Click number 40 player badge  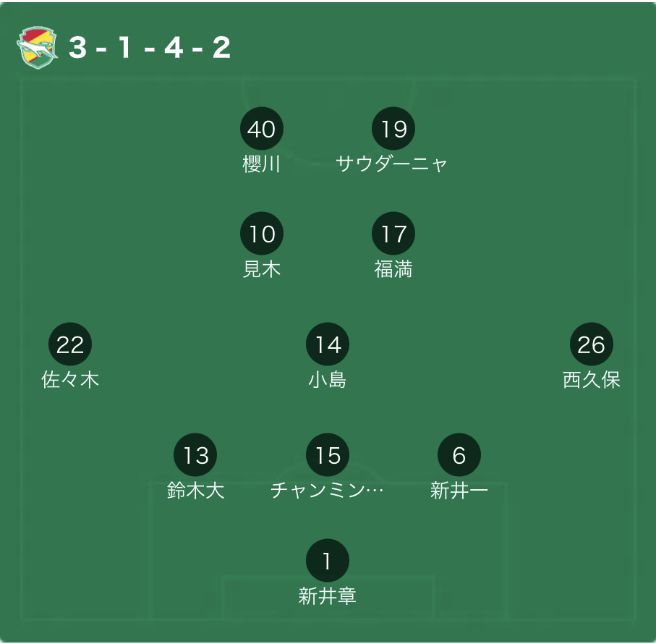pyautogui.click(x=262, y=129)
